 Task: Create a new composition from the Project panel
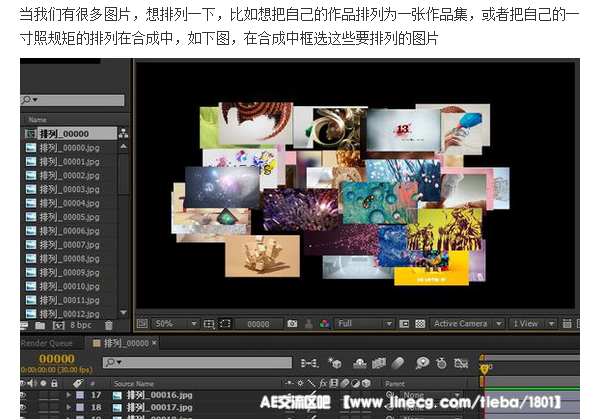58,325
